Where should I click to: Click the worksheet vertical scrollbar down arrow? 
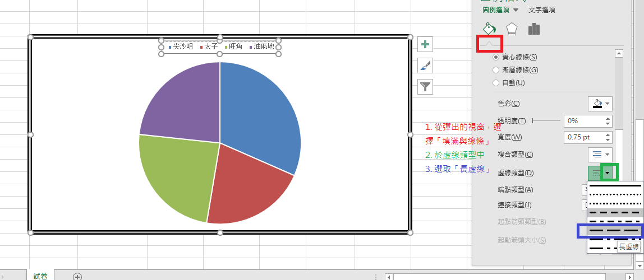tap(639, 265)
